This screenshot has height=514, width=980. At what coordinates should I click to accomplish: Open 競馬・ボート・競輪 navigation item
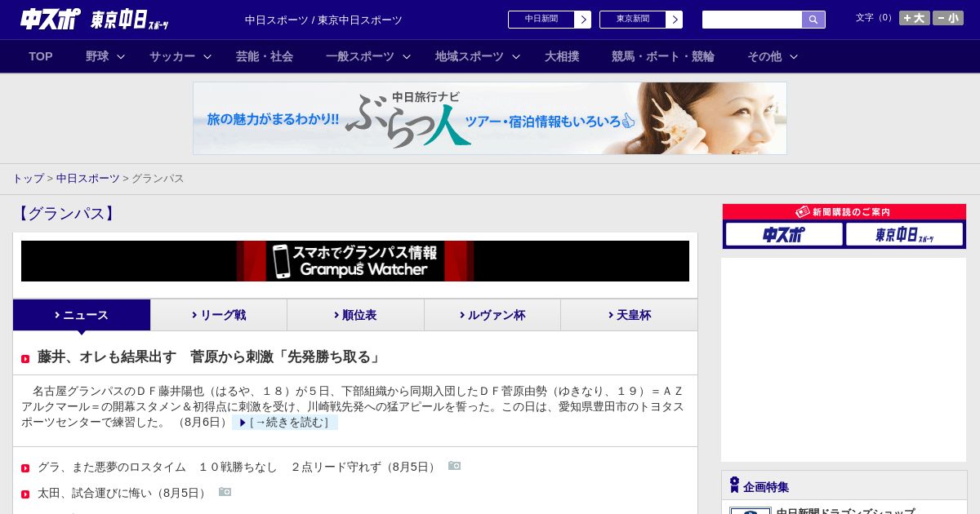click(x=663, y=56)
